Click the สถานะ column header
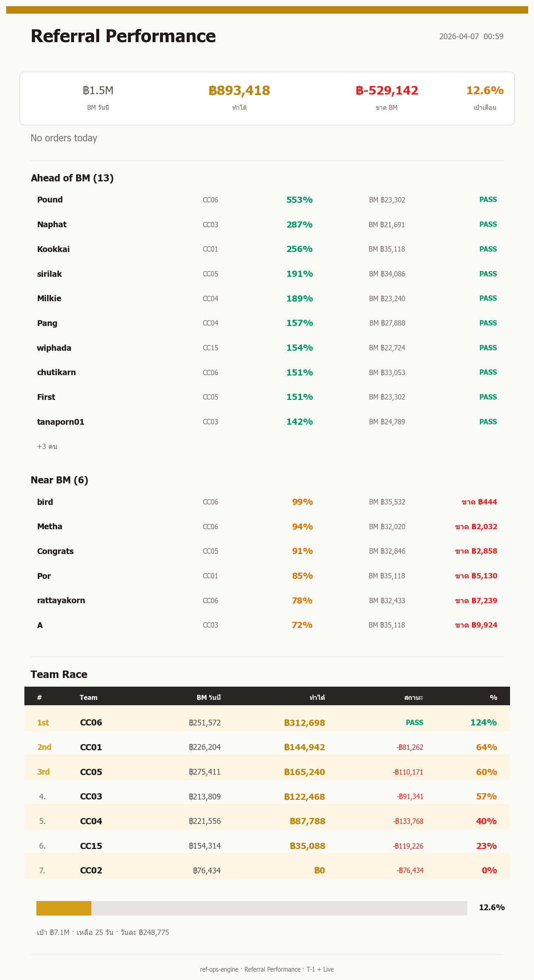Viewport: 534px width, 980px height. coord(413,697)
